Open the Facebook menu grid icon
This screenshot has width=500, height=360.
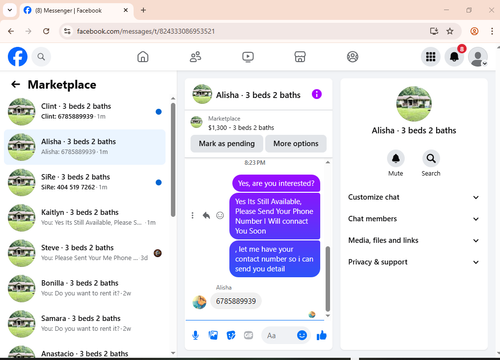point(431,57)
